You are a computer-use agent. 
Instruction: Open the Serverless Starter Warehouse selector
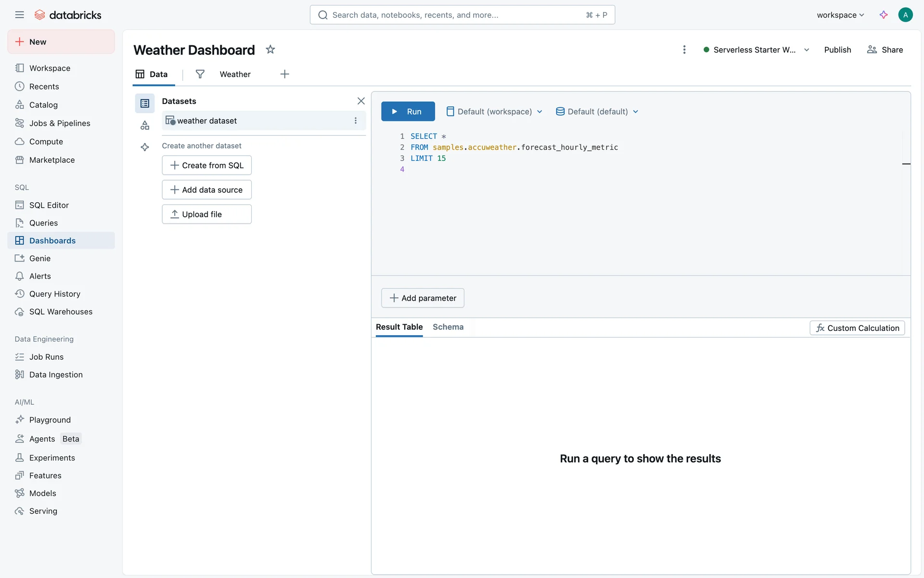coord(757,50)
